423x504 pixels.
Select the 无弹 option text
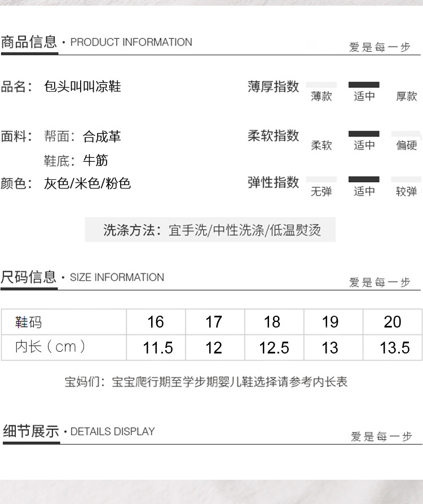pyautogui.click(x=321, y=192)
